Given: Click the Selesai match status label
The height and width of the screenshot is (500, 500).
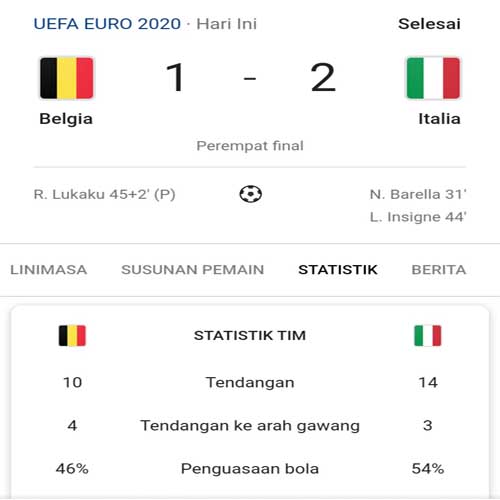Looking at the screenshot, I should [x=429, y=24].
